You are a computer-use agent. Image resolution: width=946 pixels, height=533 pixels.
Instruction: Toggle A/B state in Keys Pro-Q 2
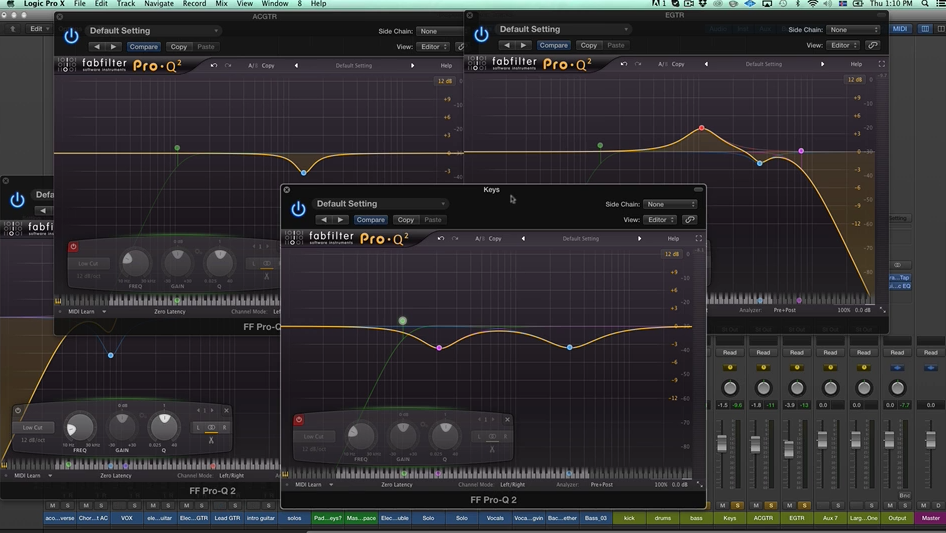pyautogui.click(x=479, y=238)
